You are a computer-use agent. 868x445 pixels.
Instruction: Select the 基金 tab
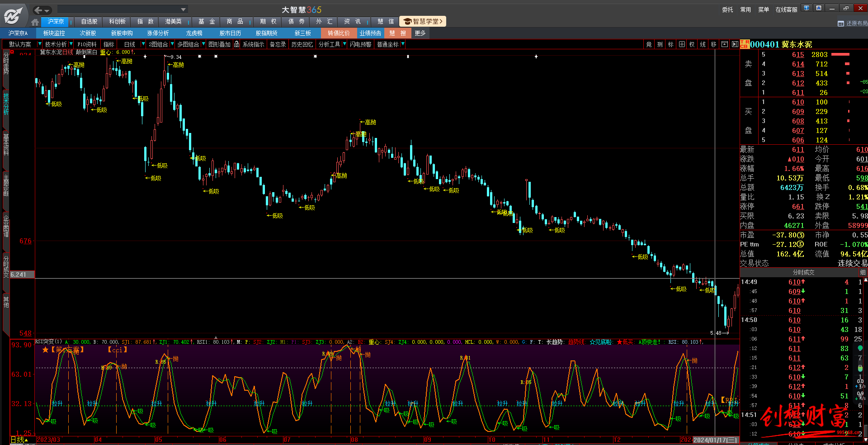click(x=207, y=22)
